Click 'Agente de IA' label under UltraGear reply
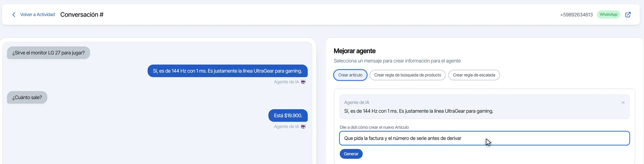The height and width of the screenshot is (164, 644). click(286, 82)
